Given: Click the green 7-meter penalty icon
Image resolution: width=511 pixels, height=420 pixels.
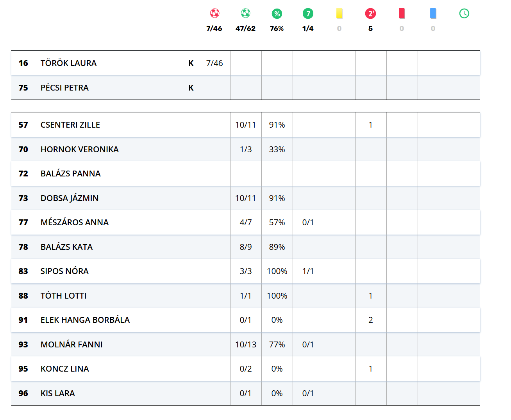Looking at the screenshot, I should pyautogui.click(x=308, y=14).
